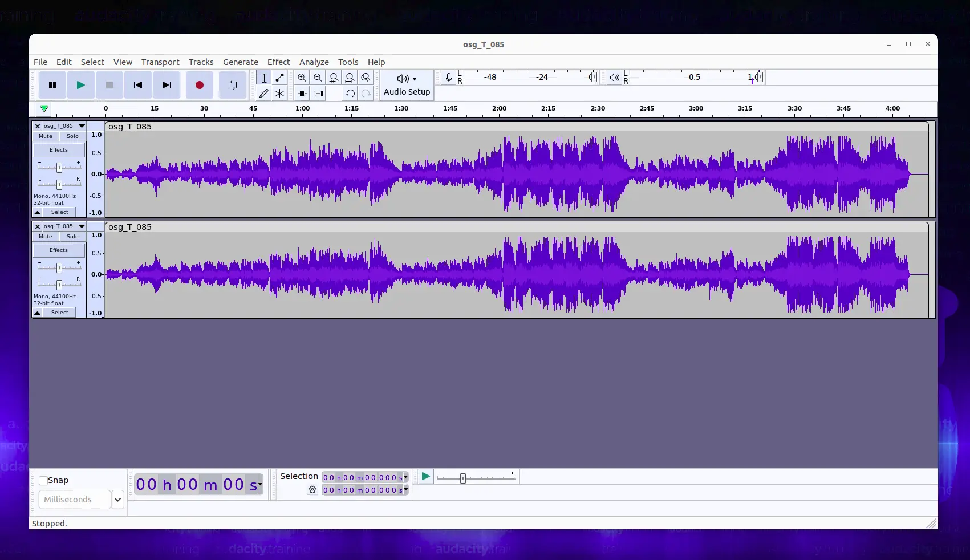
Task: Click the speaker playback meter icon
Action: click(x=614, y=78)
